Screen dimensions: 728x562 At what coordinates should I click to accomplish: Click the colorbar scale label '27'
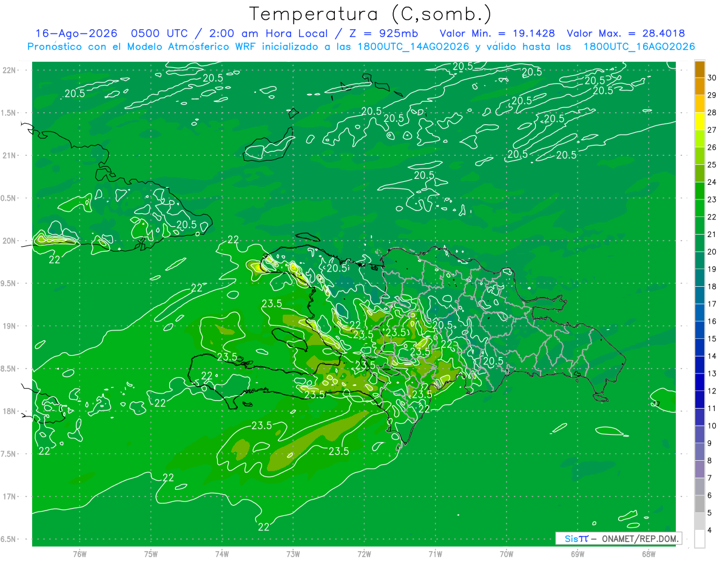712,130
